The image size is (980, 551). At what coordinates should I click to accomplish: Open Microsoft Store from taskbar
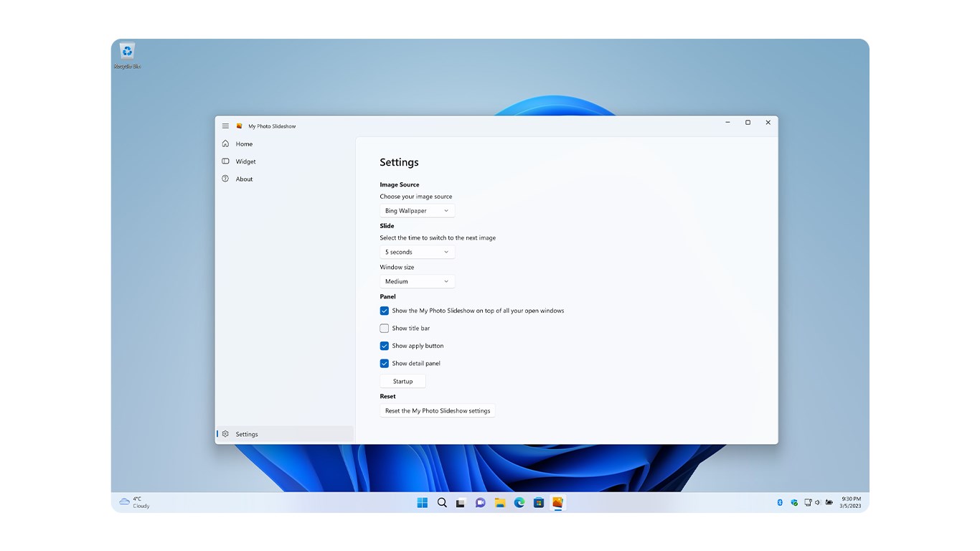(x=539, y=502)
